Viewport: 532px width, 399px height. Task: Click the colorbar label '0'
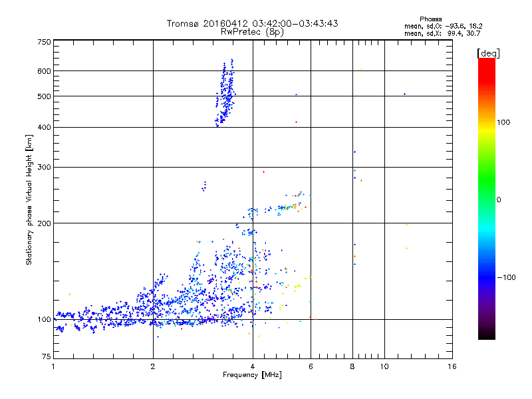(499, 200)
